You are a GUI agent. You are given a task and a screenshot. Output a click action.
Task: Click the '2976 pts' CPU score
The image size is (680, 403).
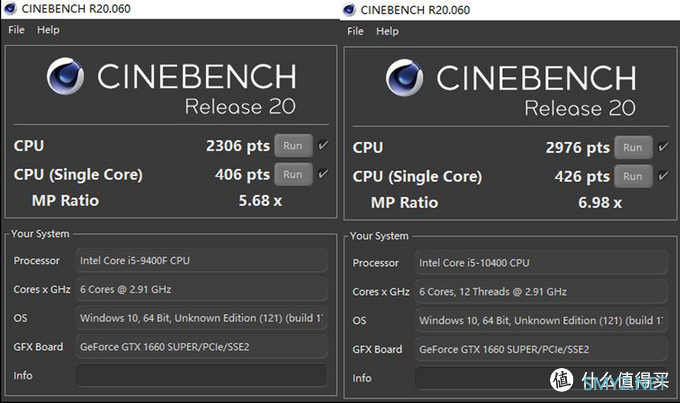tap(578, 148)
